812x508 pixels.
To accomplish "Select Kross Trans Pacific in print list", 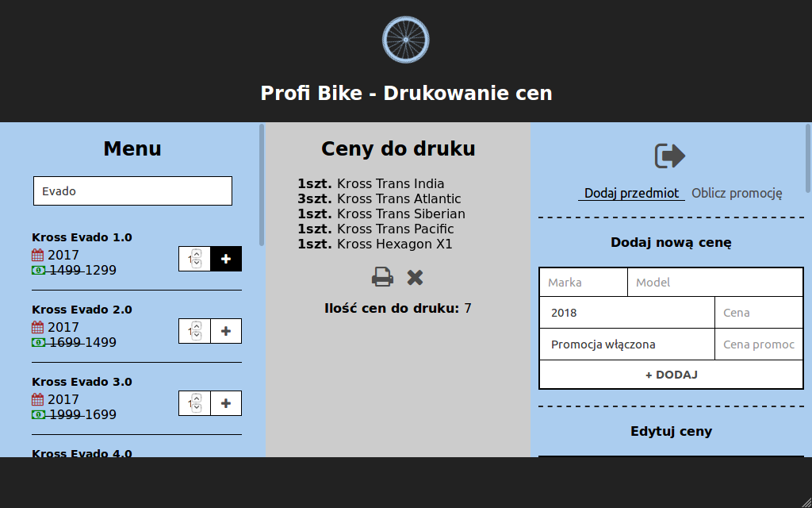I will [375, 229].
